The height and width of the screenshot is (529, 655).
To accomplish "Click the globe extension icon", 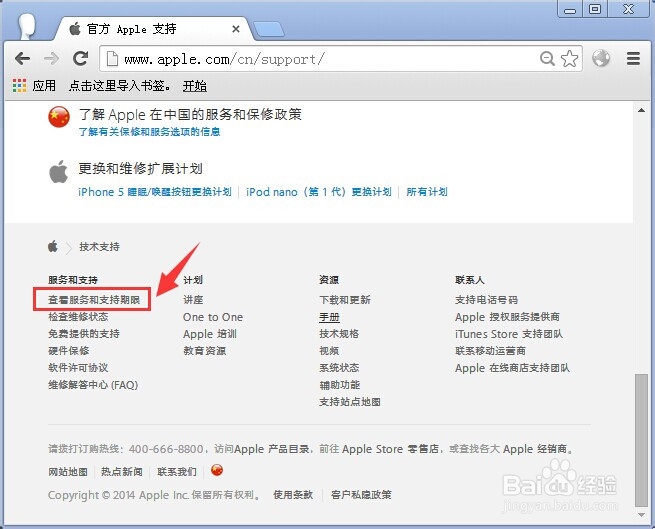I will click(601, 58).
